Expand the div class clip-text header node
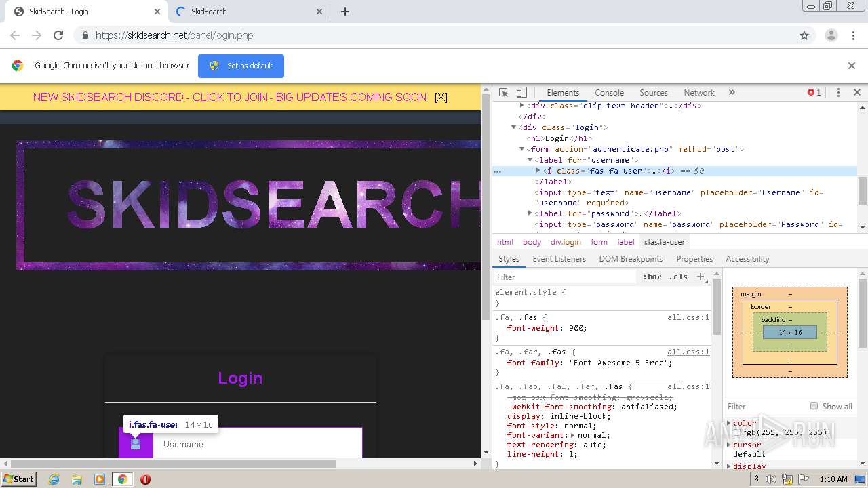The width and height of the screenshot is (868, 488). (521, 106)
